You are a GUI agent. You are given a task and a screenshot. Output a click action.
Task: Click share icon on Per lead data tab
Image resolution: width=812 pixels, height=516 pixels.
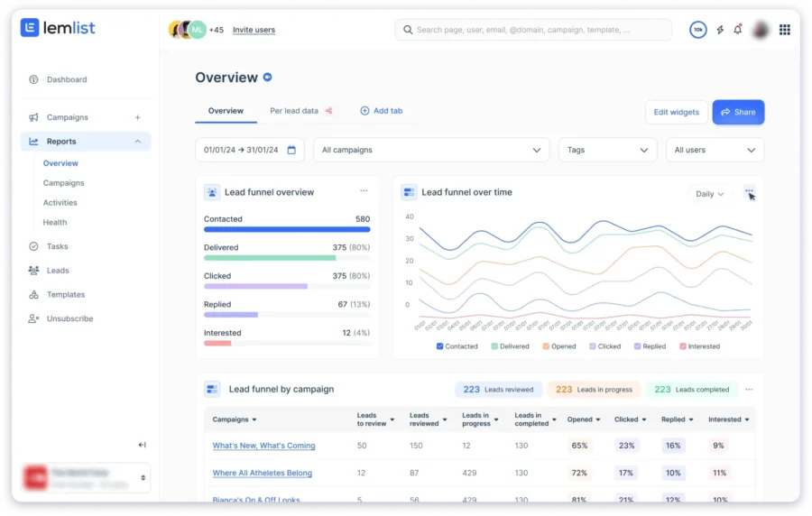(x=328, y=111)
